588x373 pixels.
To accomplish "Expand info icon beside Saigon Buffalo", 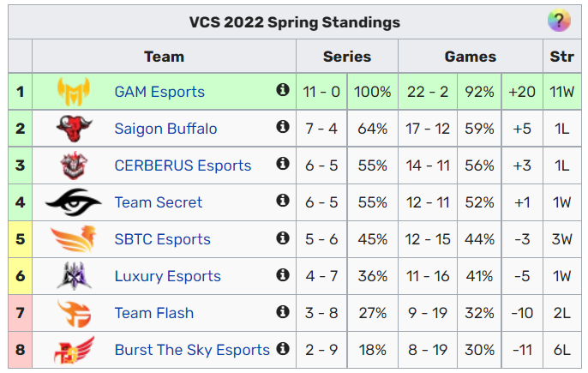I will point(282,127).
